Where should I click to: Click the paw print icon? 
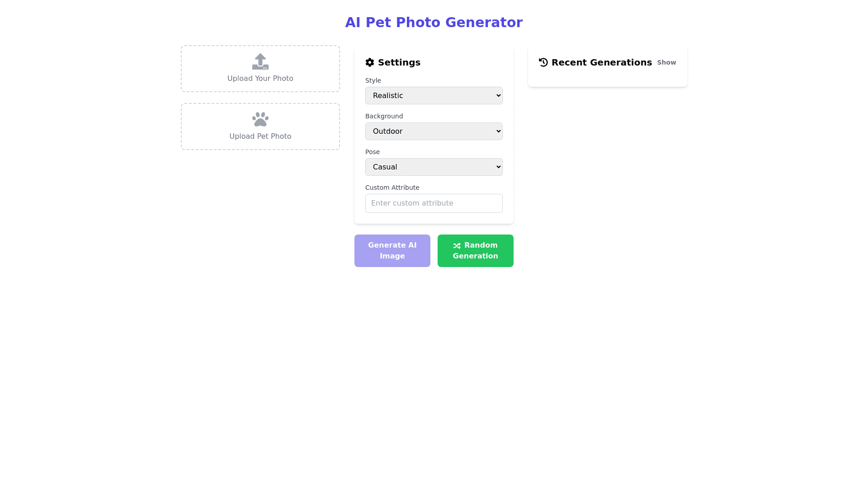pyautogui.click(x=260, y=119)
